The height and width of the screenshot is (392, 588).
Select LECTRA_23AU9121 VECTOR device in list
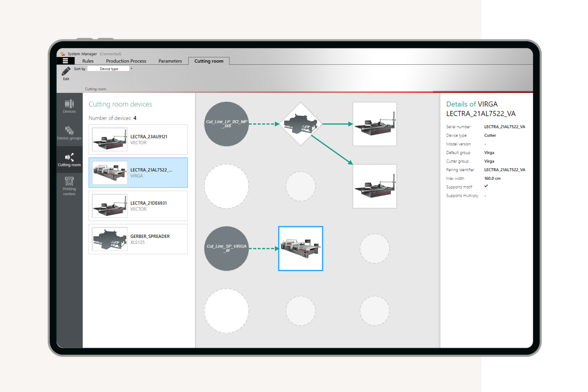[138, 140]
